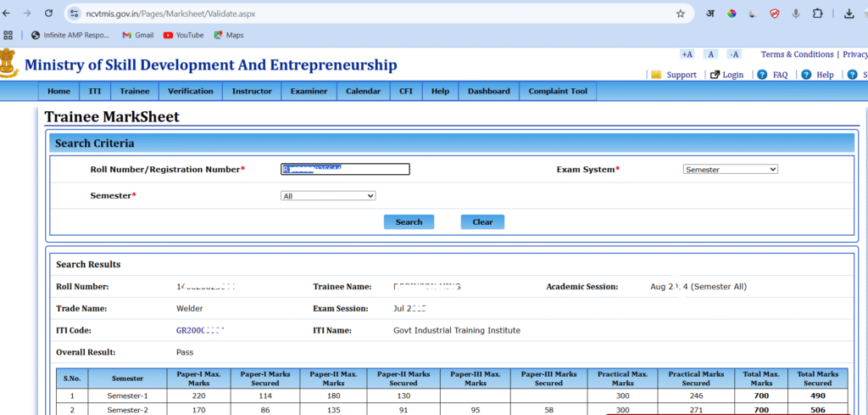This screenshot has height=415, width=868.
Task: Click the 'Practical Marks Secured' column header
Action: point(696,379)
